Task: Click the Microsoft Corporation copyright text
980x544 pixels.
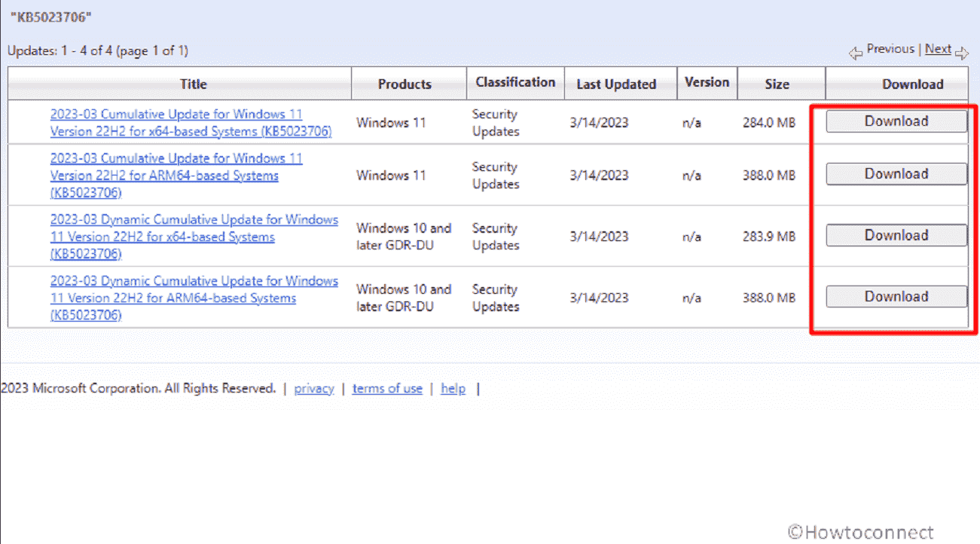Action: 139,389
